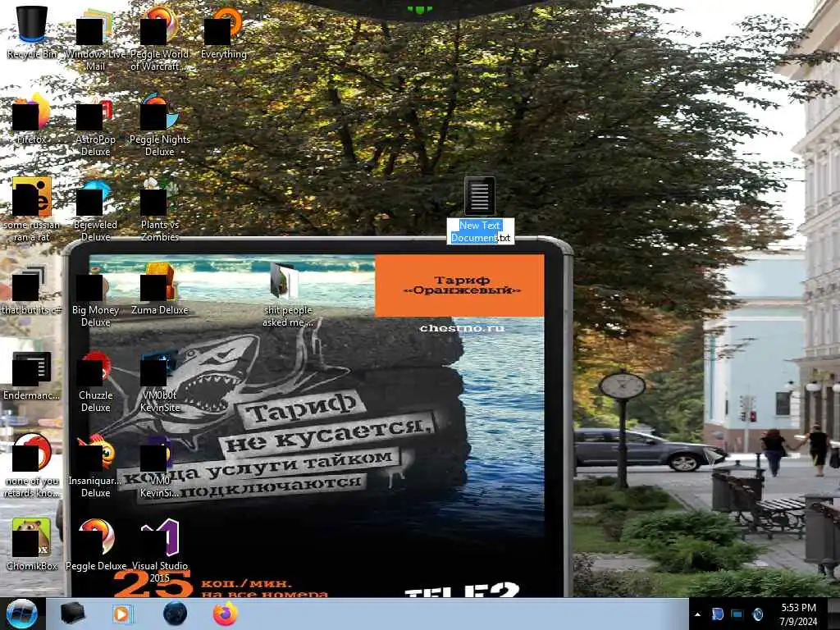
Task: Click the Plants vs Zombies icon
Action: click(x=159, y=208)
